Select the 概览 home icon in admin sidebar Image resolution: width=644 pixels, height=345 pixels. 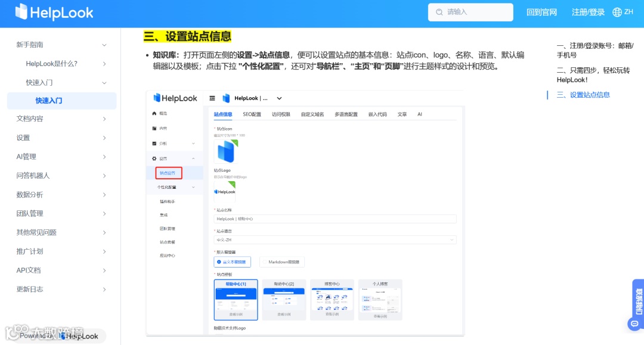click(154, 113)
